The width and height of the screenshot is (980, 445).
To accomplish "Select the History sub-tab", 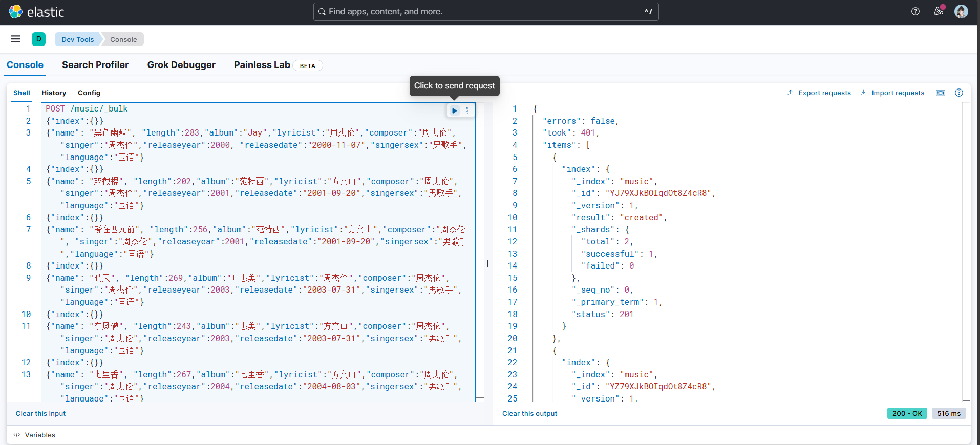I will pos(54,93).
